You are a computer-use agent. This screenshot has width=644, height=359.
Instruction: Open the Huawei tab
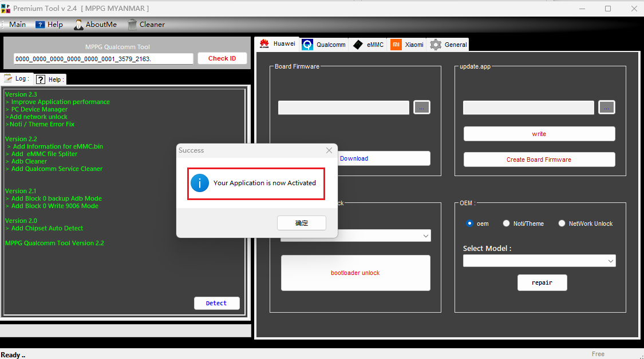click(278, 44)
